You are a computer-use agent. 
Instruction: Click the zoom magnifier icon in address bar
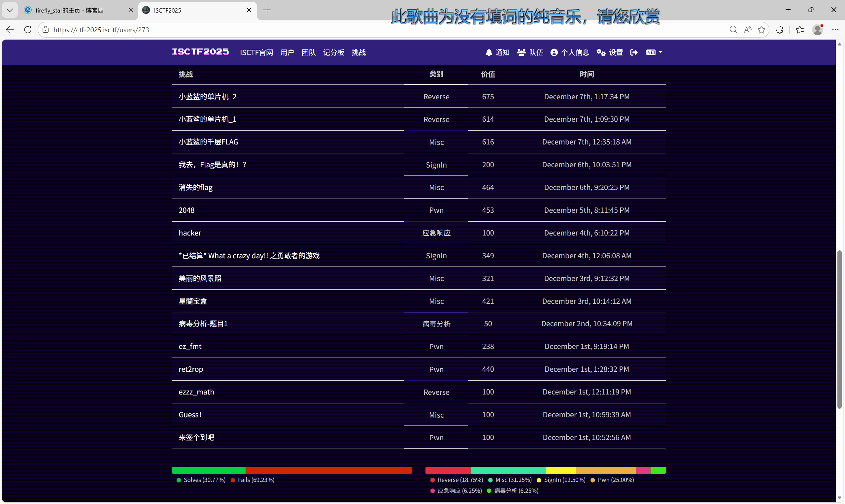pyautogui.click(x=733, y=30)
